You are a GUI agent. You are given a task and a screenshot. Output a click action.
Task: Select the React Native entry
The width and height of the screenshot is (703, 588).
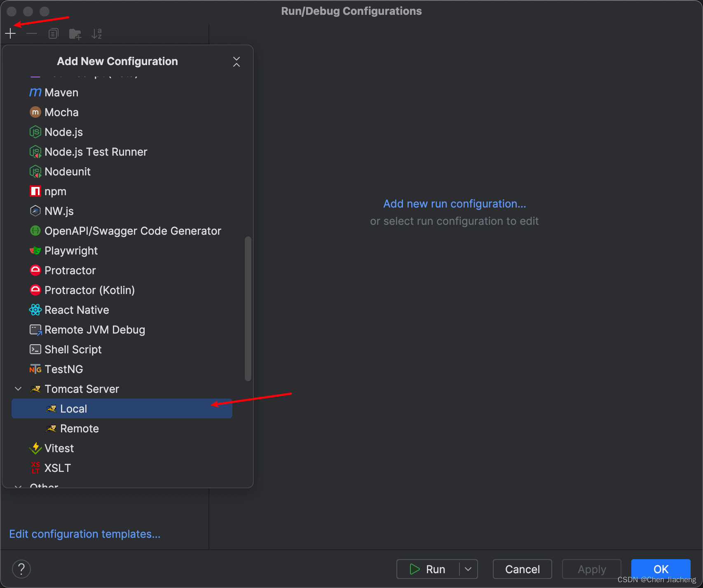point(122,310)
